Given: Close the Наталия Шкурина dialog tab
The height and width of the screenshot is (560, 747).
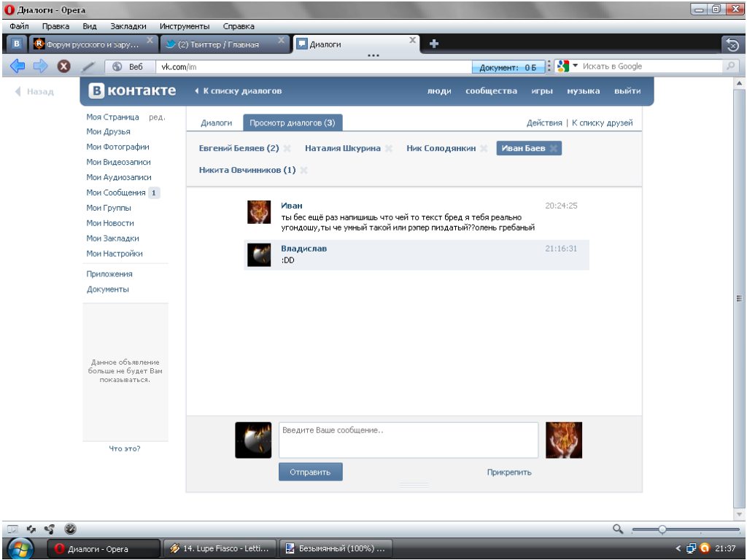Looking at the screenshot, I should [x=389, y=149].
